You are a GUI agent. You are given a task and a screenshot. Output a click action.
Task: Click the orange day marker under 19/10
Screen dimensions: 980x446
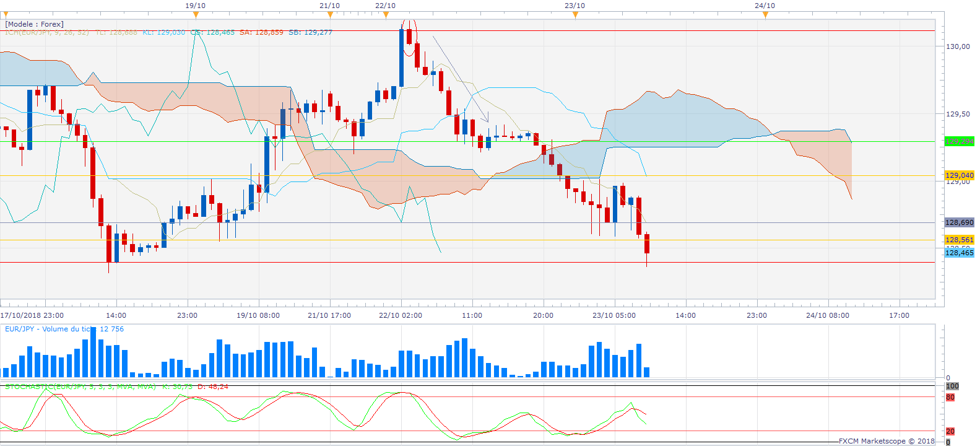tap(196, 14)
